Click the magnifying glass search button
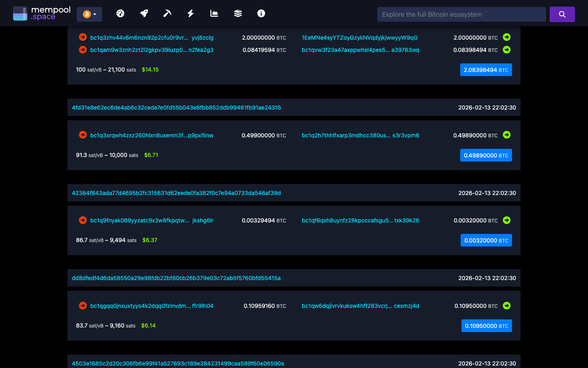The height and width of the screenshot is (368, 588). tap(562, 14)
